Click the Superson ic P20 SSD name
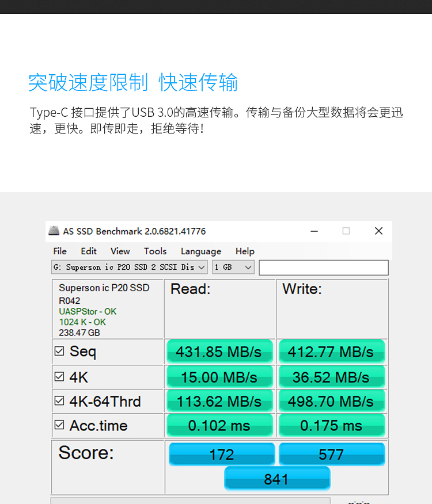Screen dimensions: 432x504 [104, 288]
